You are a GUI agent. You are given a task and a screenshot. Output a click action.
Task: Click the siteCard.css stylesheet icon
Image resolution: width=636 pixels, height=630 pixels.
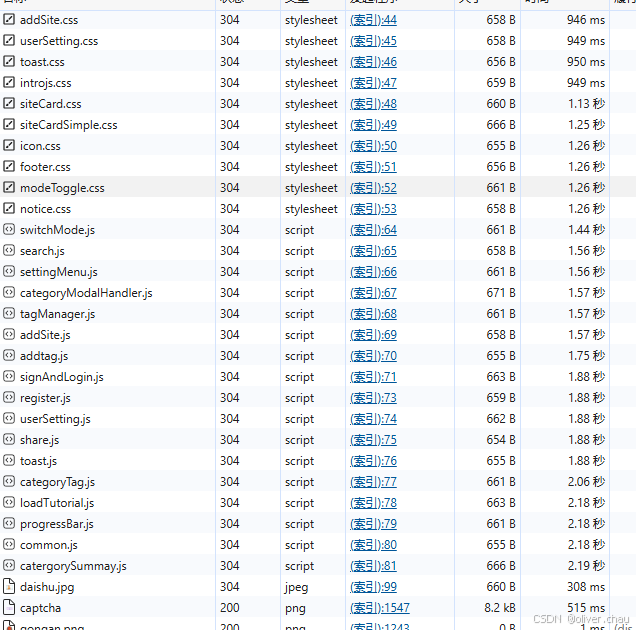(x=9, y=103)
